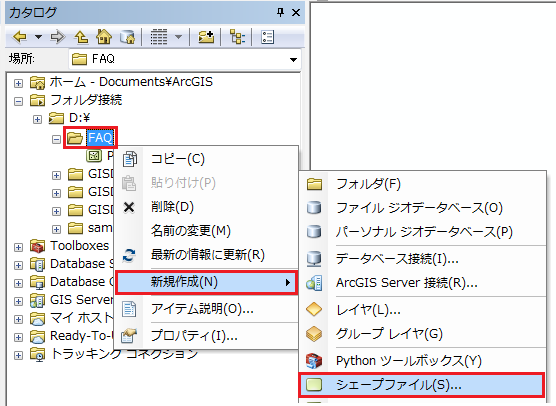Choose アイテム説明(O)... menu entry
The image size is (556, 406).
tap(206, 309)
